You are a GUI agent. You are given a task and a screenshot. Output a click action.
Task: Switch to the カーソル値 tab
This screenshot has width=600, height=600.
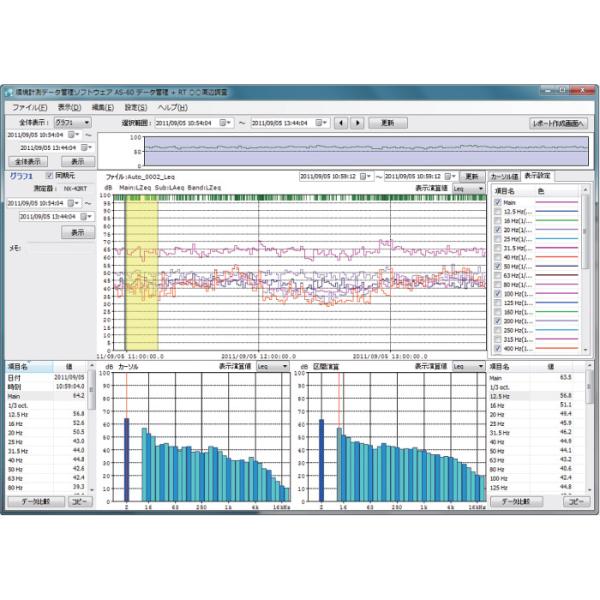[x=502, y=176]
